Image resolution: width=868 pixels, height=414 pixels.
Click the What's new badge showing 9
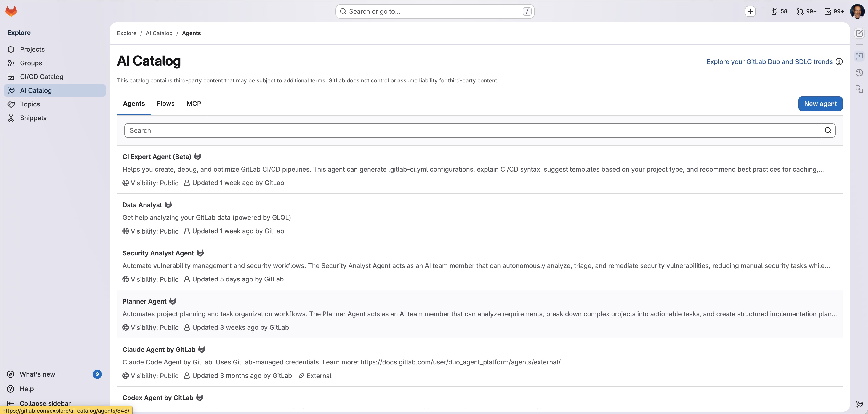tap(97, 374)
